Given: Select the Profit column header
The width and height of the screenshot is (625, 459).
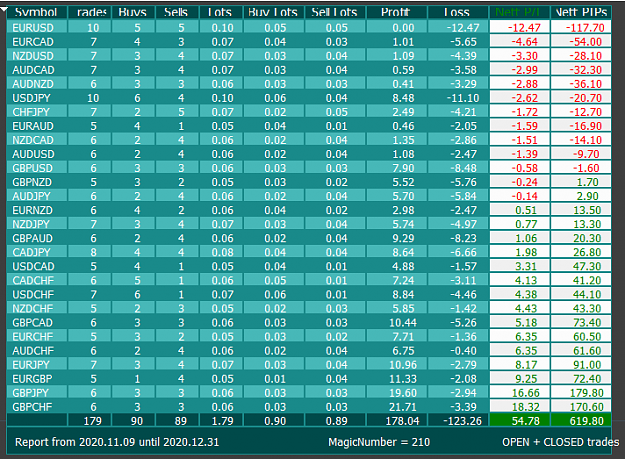Looking at the screenshot, I should pyautogui.click(x=397, y=12).
